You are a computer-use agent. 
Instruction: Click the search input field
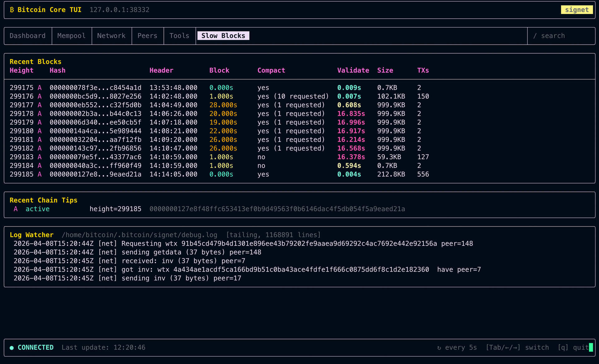pos(553,36)
